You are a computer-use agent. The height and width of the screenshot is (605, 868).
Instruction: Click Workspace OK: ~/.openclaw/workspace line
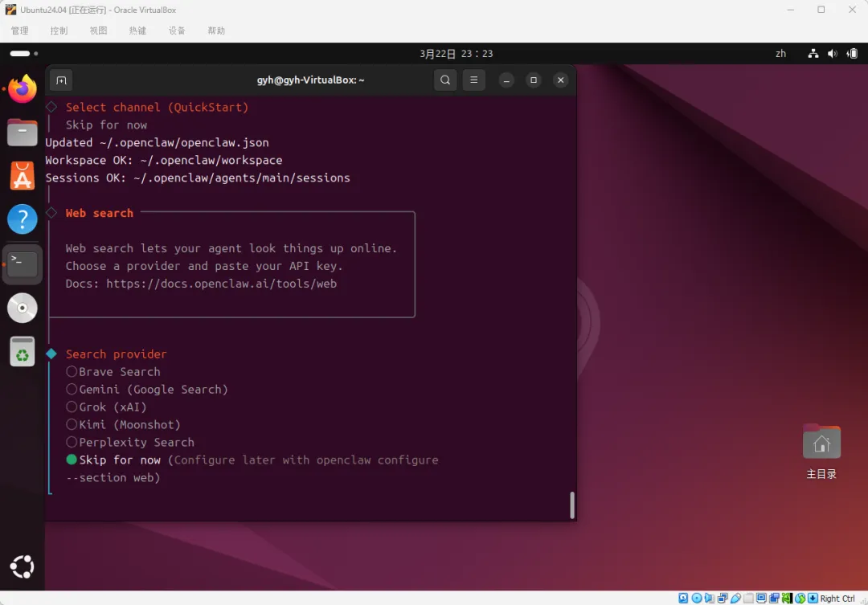[164, 160]
